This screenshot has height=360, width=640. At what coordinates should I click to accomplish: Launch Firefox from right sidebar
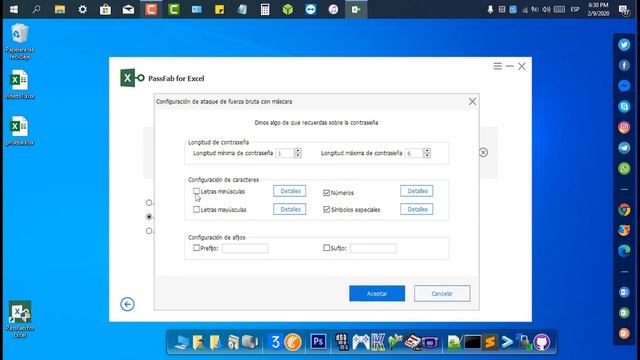pos(624,230)
